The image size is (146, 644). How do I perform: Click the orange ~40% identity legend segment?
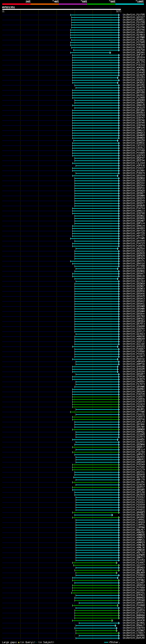pyautogui.click(x=45, y=4)
